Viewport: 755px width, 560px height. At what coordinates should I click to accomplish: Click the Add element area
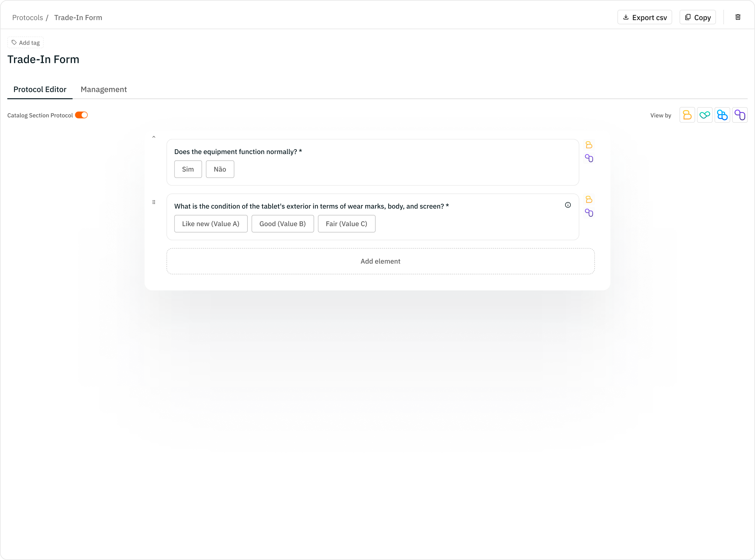pyautogui.click(x=380, y=261)
